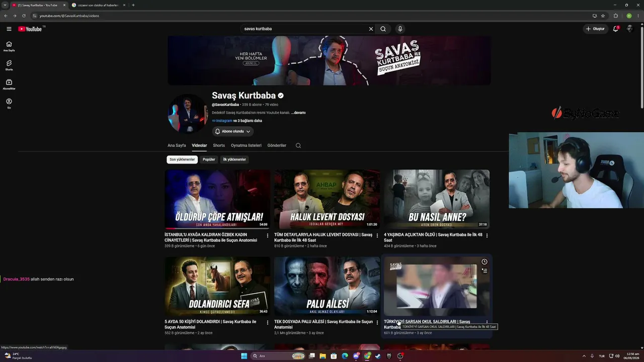Switch to the Videolar channel tab
644x362 pixels.
click(199, 145)
